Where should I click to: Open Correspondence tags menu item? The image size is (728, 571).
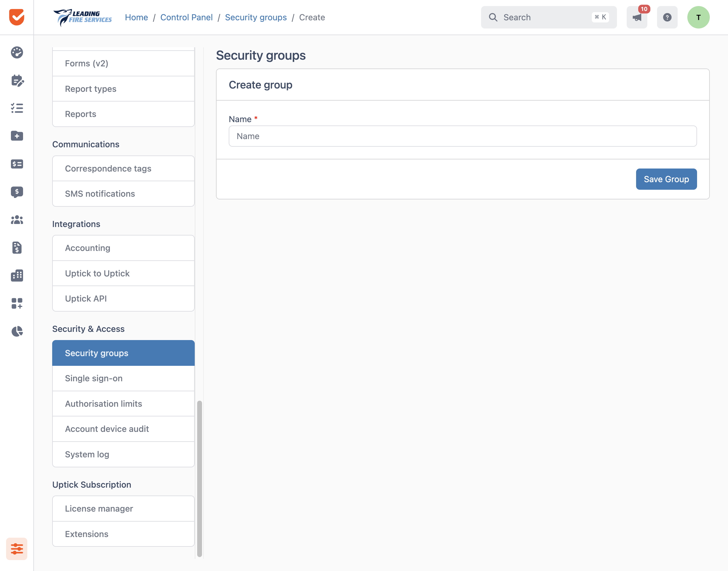(123, 169)
